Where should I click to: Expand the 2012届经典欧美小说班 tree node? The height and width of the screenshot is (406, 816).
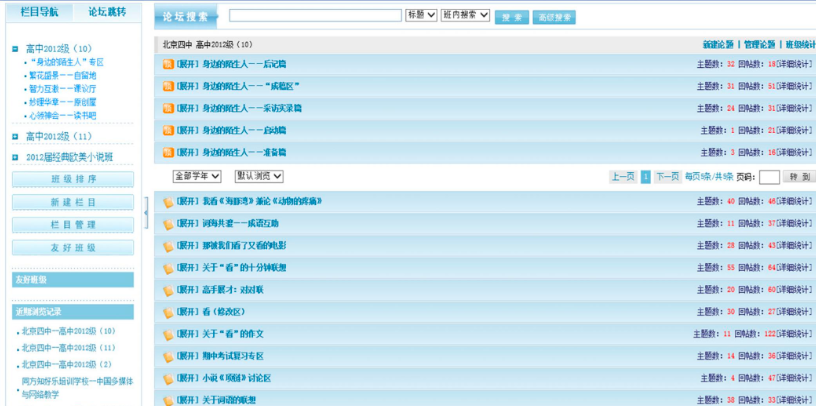tap(15, 157)
